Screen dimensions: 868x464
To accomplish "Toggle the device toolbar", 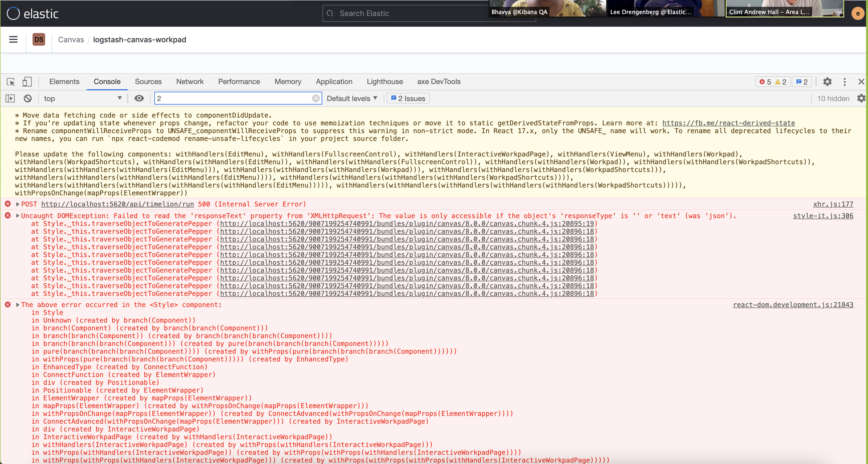I will click(x=27, y=82).
